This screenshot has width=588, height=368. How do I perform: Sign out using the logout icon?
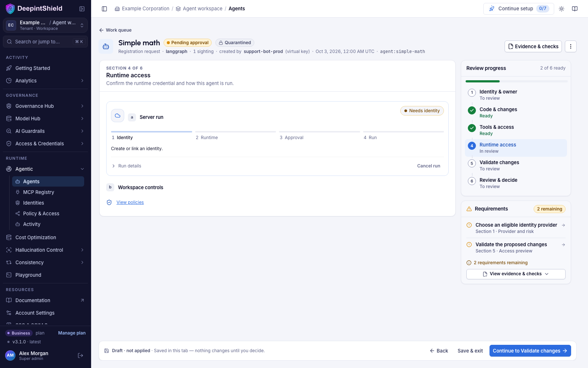point(80,355)
